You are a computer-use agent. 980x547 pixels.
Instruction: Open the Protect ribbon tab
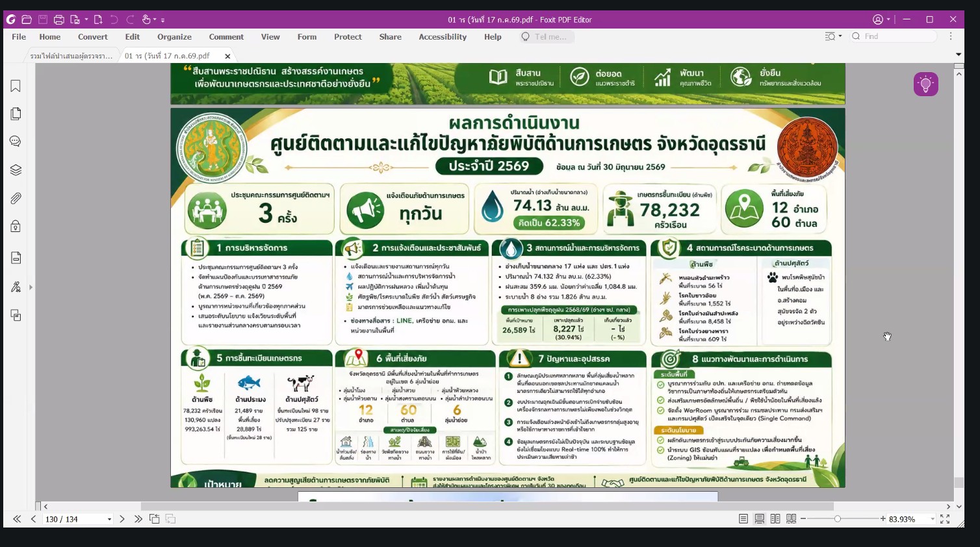[x=348, y=37]
